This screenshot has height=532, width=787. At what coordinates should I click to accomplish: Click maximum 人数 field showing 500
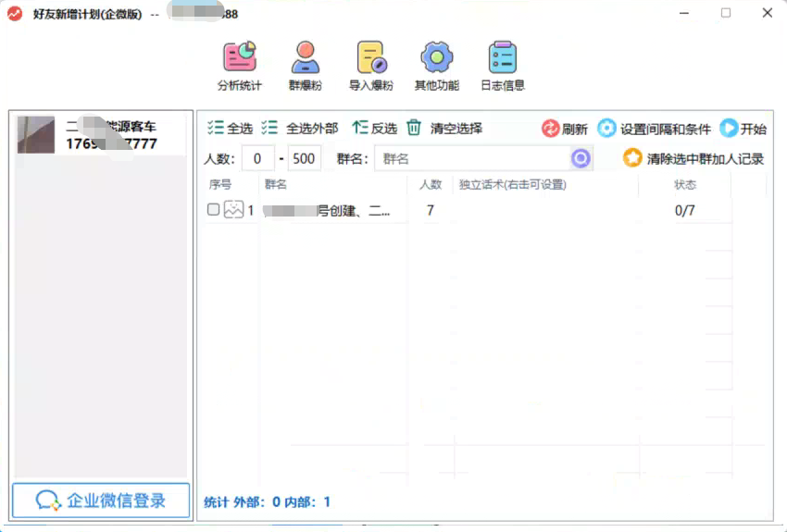point(305,158)
